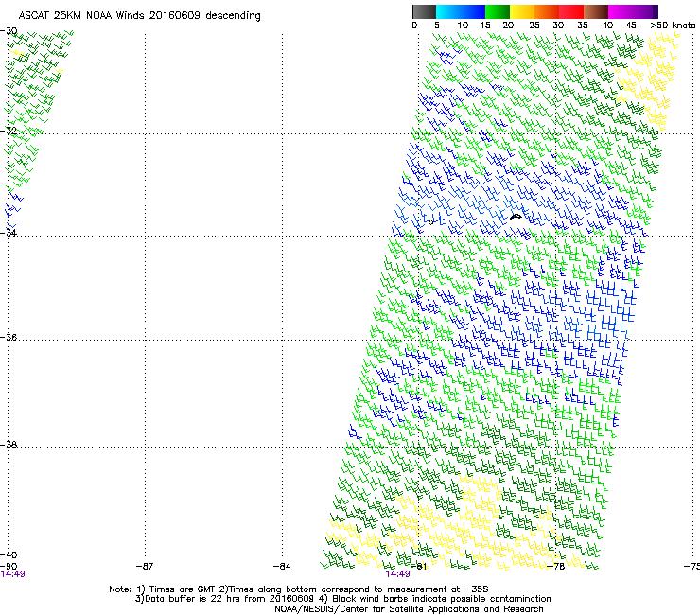Click the black arc-shaped contaminated wind barb
700x615 pixels.
pyautogui.click(x=516, y=217)
